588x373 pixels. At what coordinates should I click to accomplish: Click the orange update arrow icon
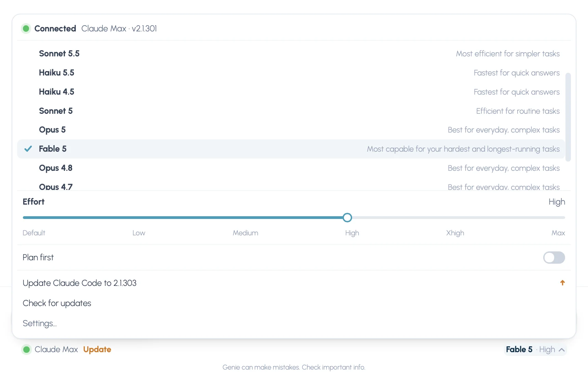[x=562, y=283]
